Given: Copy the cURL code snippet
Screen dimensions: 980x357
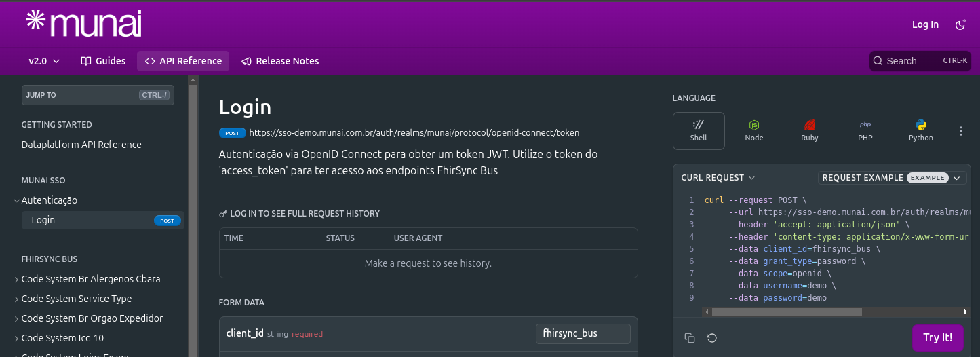Looking at the screenshot, I should (x=690, y=338).
